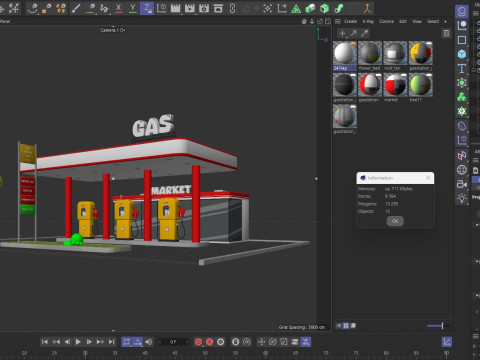Click Play Forwards in timeline
480x360 pixels.
click(78, 342)
